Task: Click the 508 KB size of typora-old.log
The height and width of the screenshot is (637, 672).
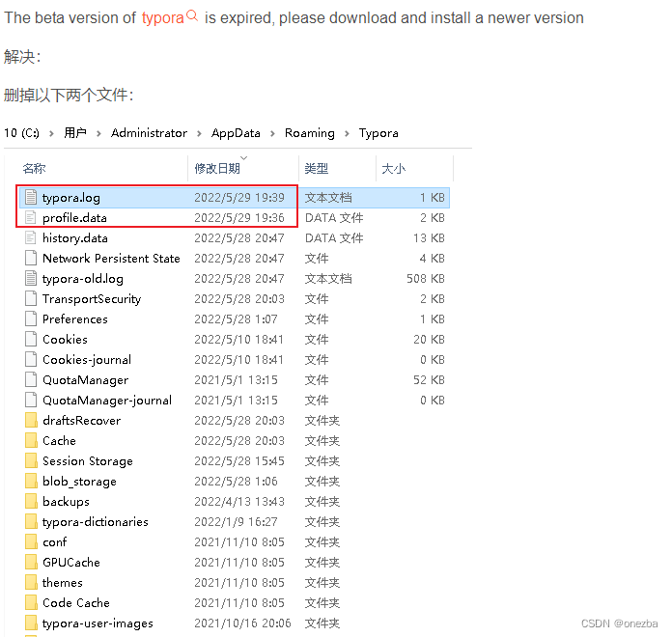Action: click(426, 279)
